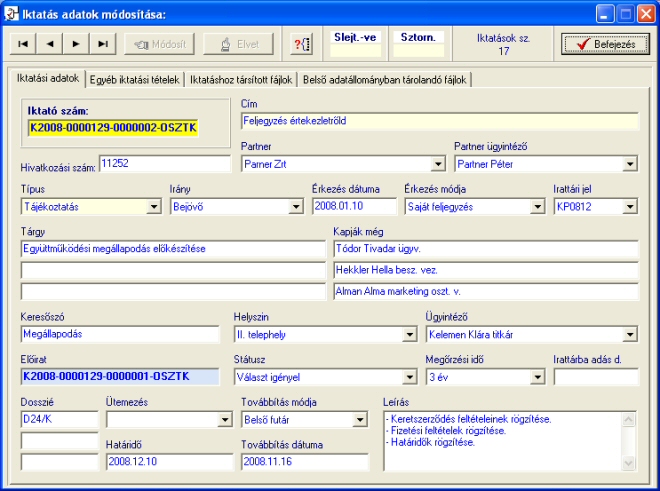Click the application icon in title bar
The image size is (660, 491).
tap(11, 14)
